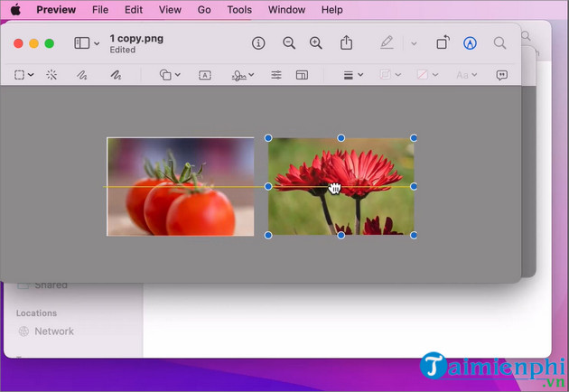Viewport: 569px width, 392px height.
Task: Add a Text box
Action: pos(205,75)
